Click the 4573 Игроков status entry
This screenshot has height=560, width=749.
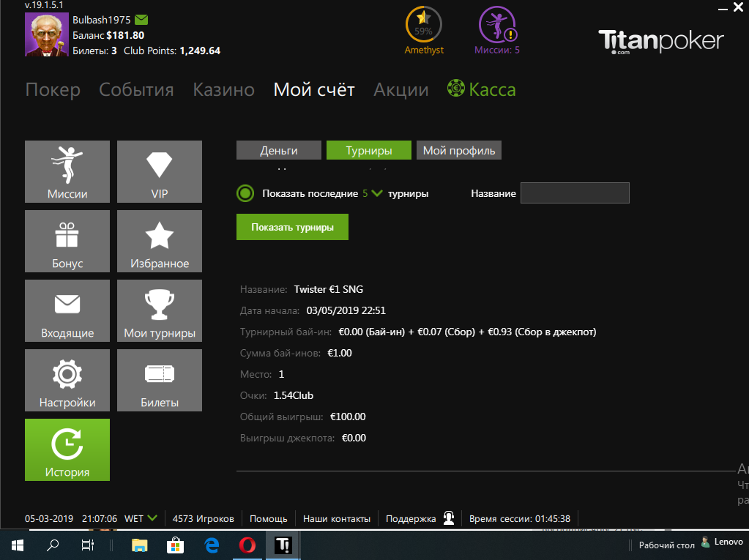click(x=204, y=518)
